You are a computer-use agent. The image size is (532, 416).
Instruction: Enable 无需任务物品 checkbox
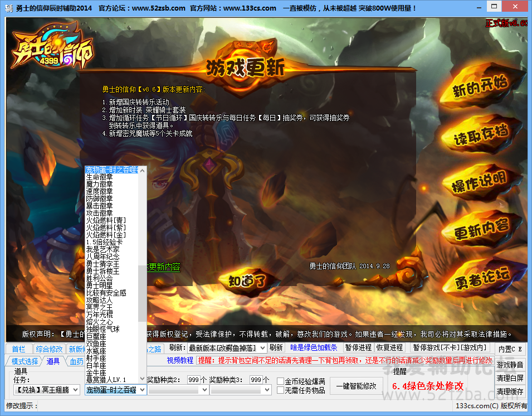[280, 390]
